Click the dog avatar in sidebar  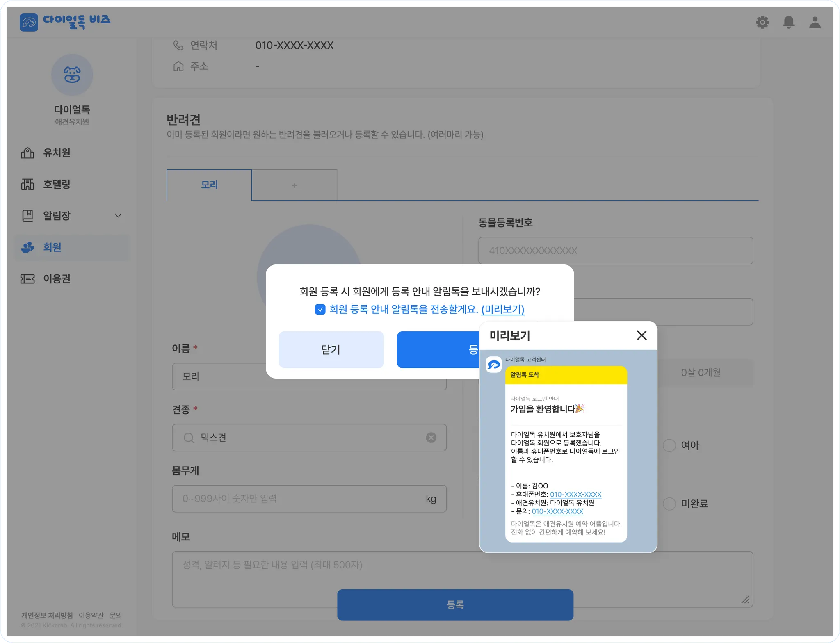72,75
